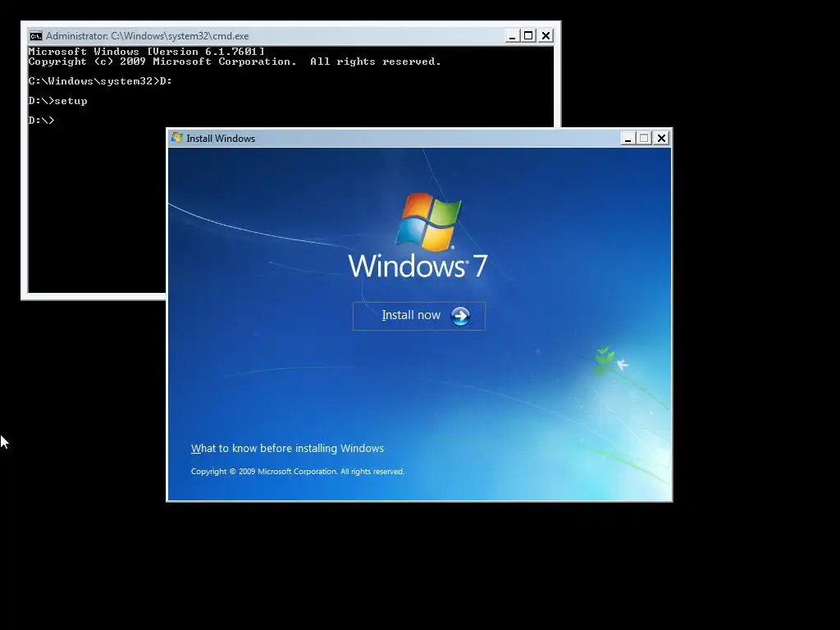Click the Install Windows title bar text
This screenshot has width=840, height=630.
click(x=221, y=138)
